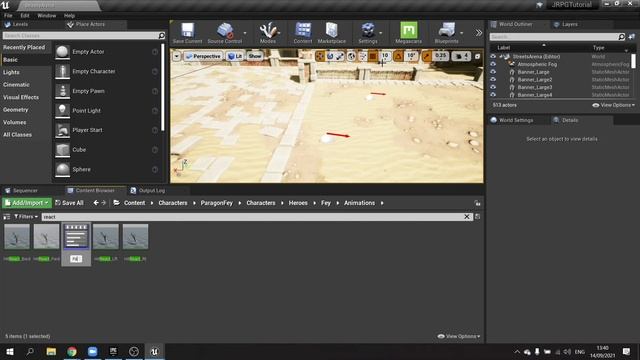Open the Source Control toolbar icon
The image size is (640, 360).
coord(224,33)
